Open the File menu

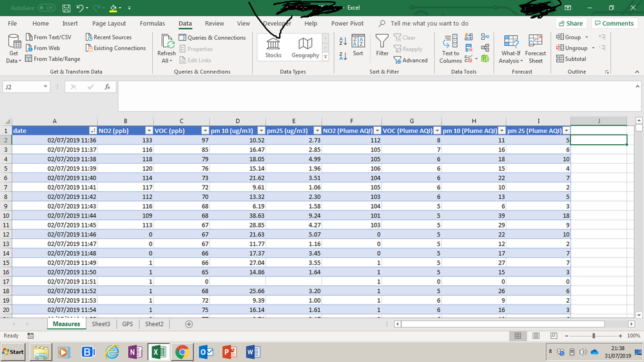click(12, 23)
